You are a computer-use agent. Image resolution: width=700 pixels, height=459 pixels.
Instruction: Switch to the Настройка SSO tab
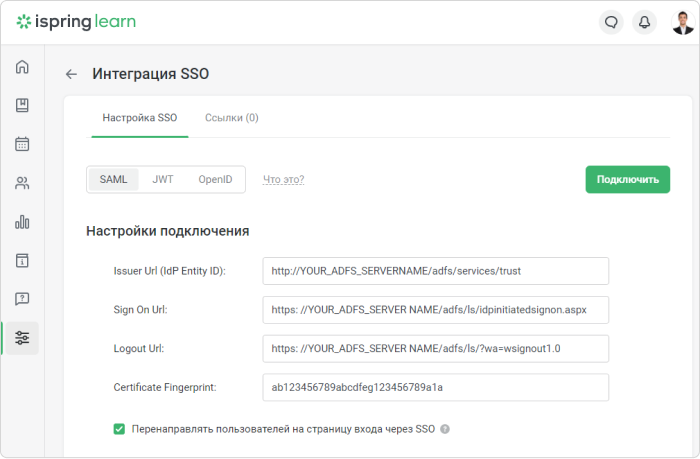[140, 118]
